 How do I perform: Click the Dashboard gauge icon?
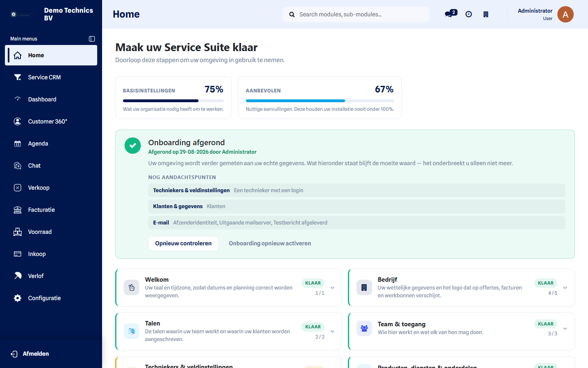(x=18, y=99)
